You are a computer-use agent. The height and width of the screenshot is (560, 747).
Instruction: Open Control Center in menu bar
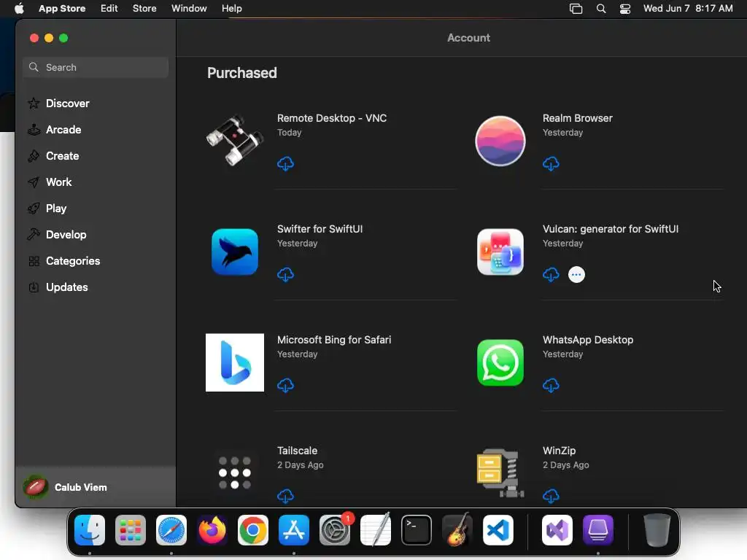[625, 9]
